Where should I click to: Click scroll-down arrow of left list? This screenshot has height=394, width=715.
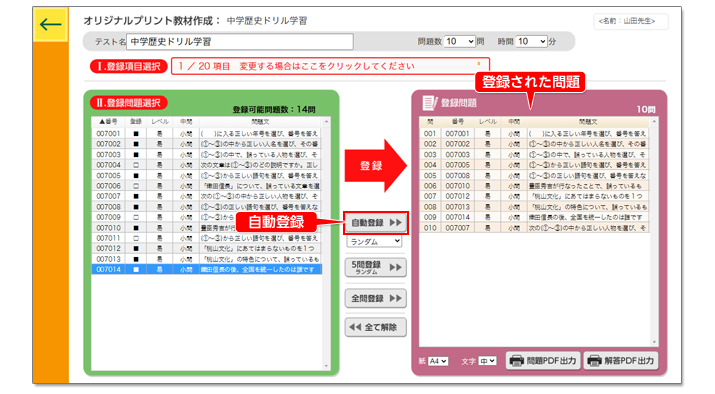pos(326,366)
